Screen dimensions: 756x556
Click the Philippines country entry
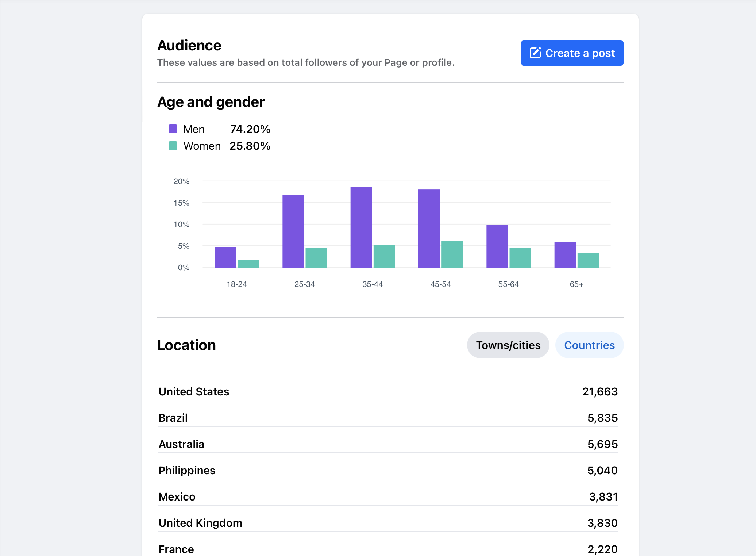pos(388,470)
